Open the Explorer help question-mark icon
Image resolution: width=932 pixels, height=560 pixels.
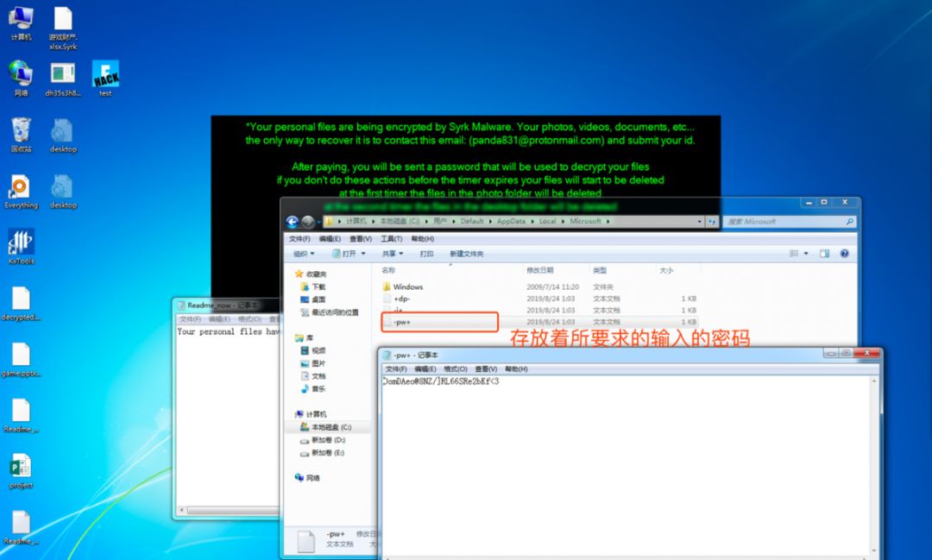[844, 254]
